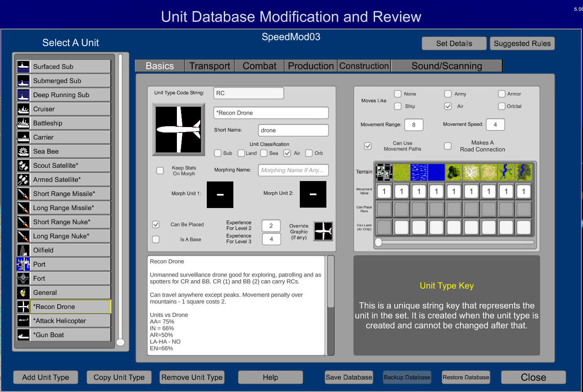Click the Scout Satellite icon

click(x=23, y=166)
